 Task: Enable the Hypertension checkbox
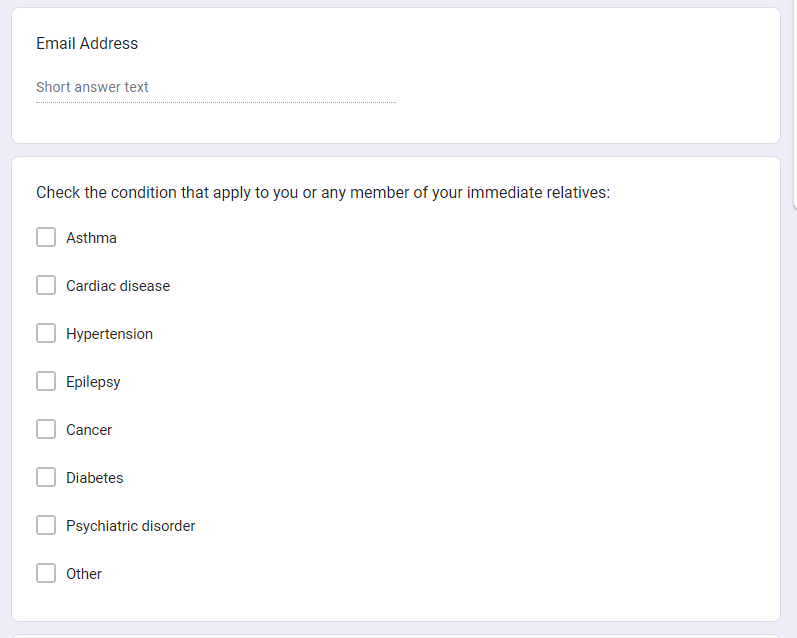46,334
